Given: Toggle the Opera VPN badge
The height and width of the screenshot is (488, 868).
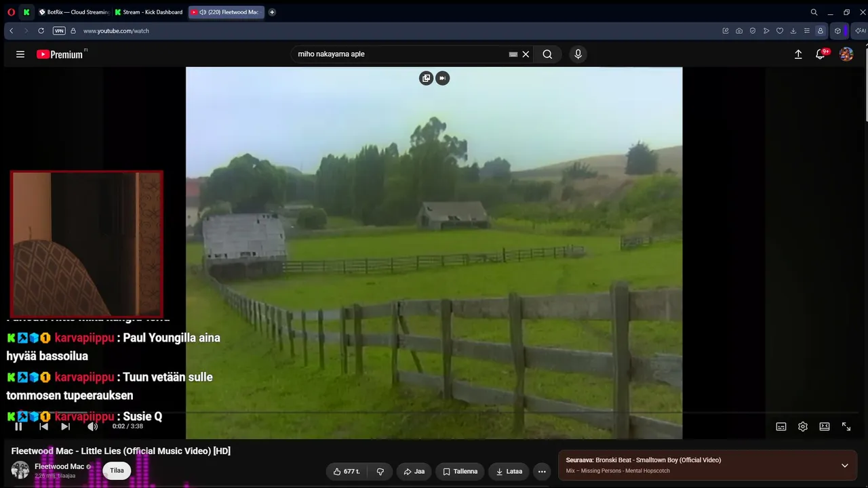Looking at the screenshot, I should [59, 30].
